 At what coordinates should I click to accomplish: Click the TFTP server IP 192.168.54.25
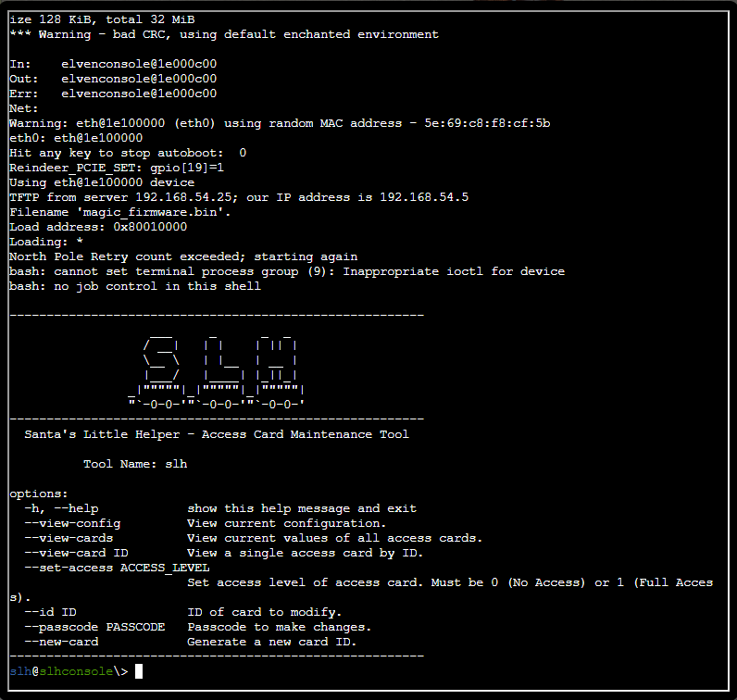click(x=187, y=197)
